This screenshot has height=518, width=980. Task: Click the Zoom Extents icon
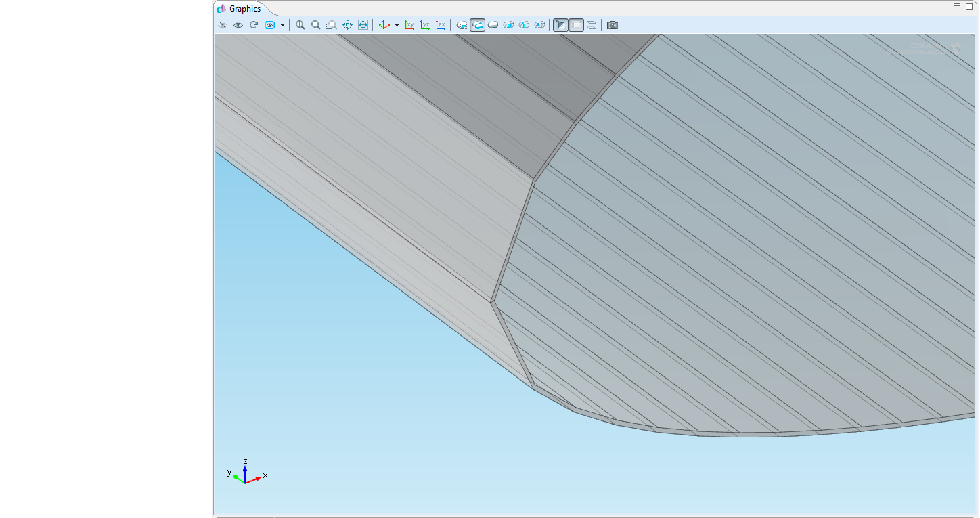coord(363,25)
